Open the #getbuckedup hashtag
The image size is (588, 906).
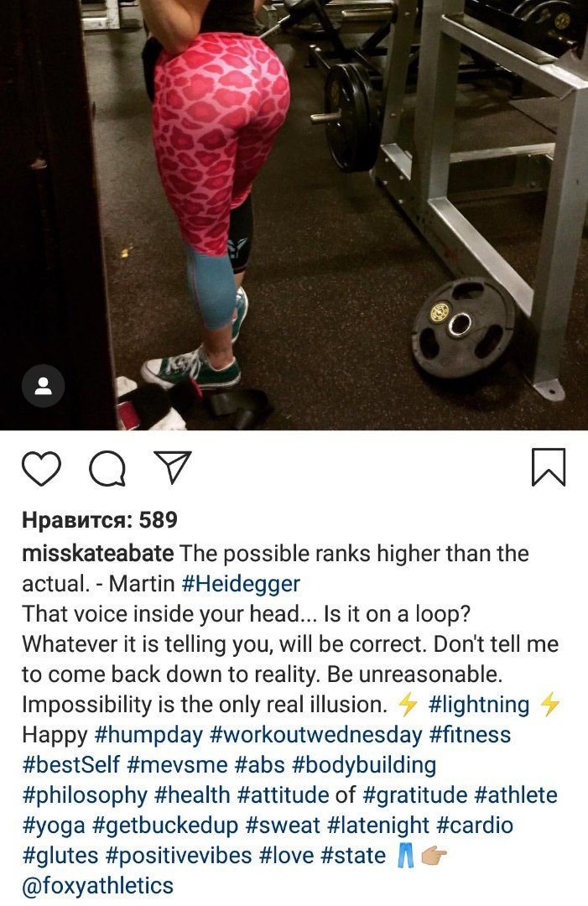tap(165, 825)
